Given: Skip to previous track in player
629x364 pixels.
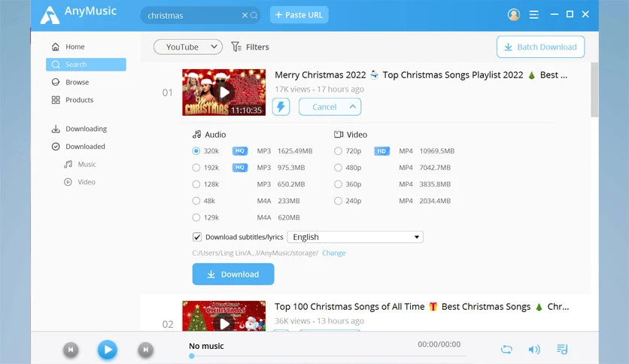Looking at the screenshot, I should 71,350.
